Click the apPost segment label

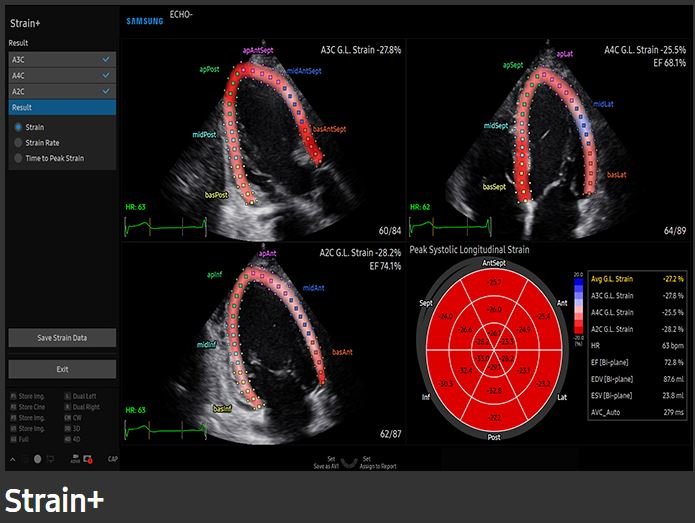point(209,69)
